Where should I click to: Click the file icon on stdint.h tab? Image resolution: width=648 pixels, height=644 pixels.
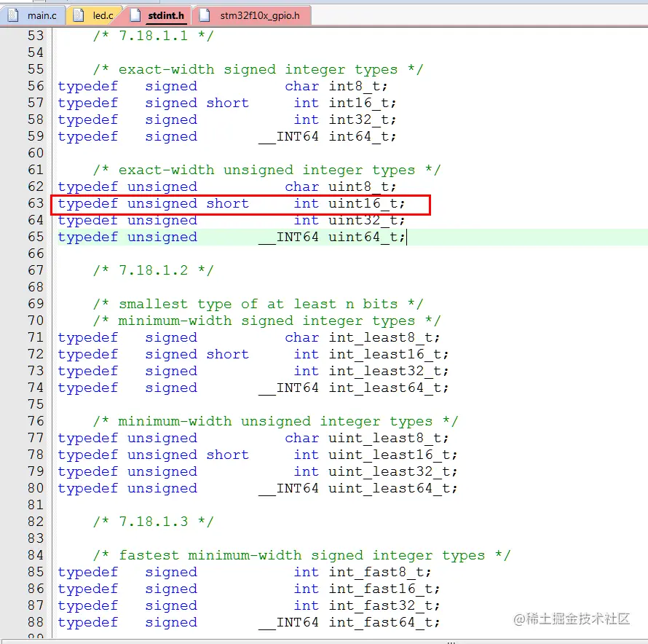pos(135,15)
